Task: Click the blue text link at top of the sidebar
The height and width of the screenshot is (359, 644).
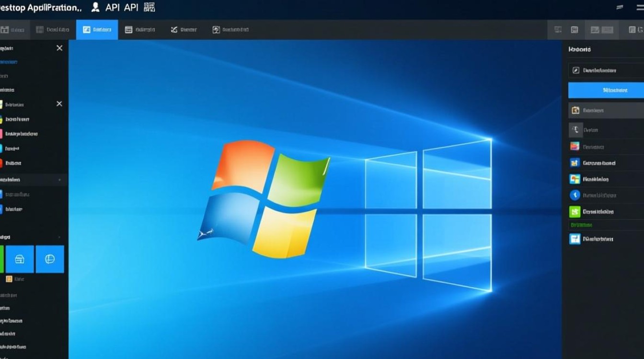Action: pos(7,62)
